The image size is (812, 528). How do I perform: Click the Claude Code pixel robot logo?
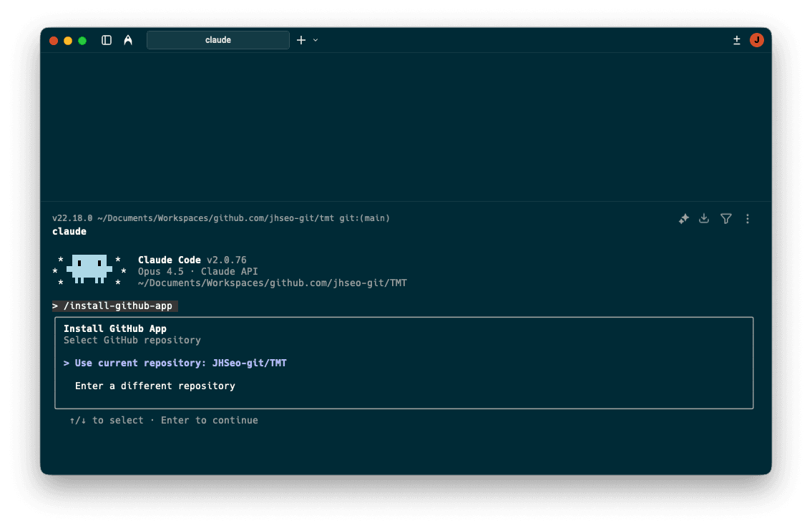pos(89,270)
